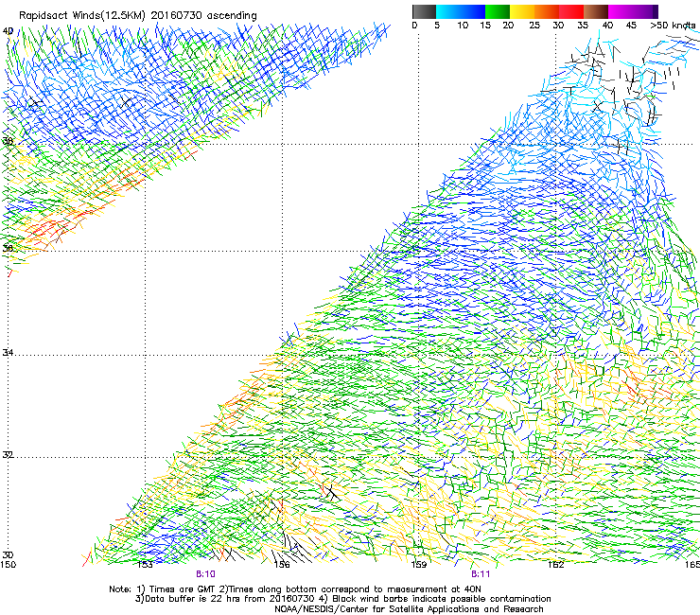Click the legend number '35'
Viewport: 700px width, 615px height.
pos(583,26)
